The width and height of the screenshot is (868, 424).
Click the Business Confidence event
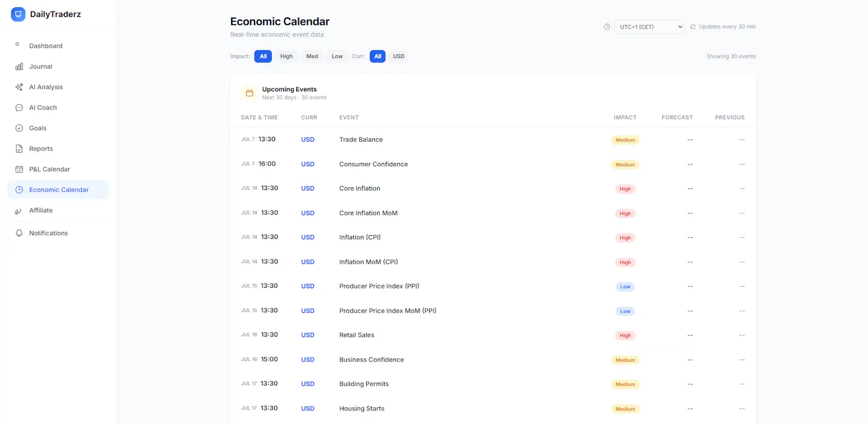[x=372, y=359]
